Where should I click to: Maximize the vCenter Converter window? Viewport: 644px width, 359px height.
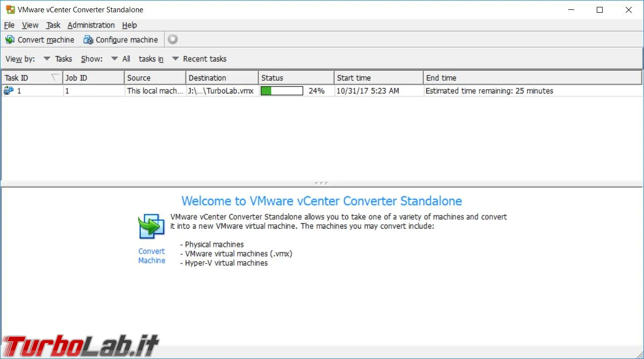(600, 10)
